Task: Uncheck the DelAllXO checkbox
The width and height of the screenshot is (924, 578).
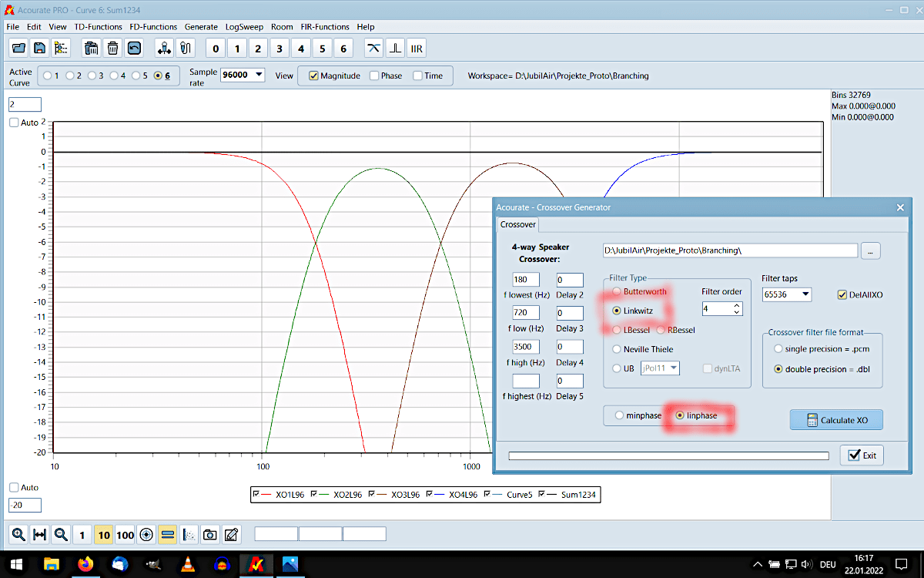Action: (x=842, y=294)
